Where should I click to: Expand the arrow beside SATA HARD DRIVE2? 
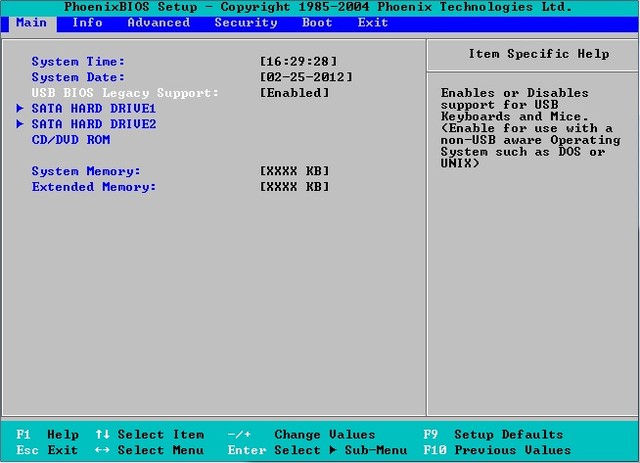20,124
